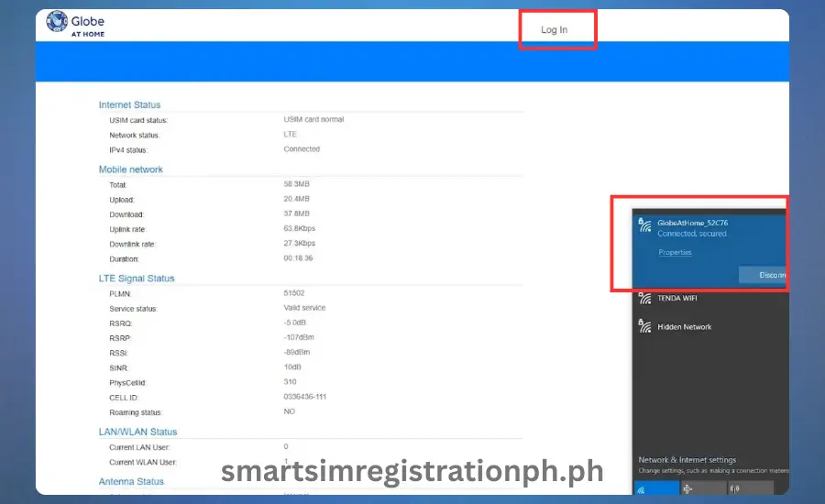Select the RSSI value '-89dBm'
Screen dimensions: 825x504
pyautogui.click(x=297, y=352)
